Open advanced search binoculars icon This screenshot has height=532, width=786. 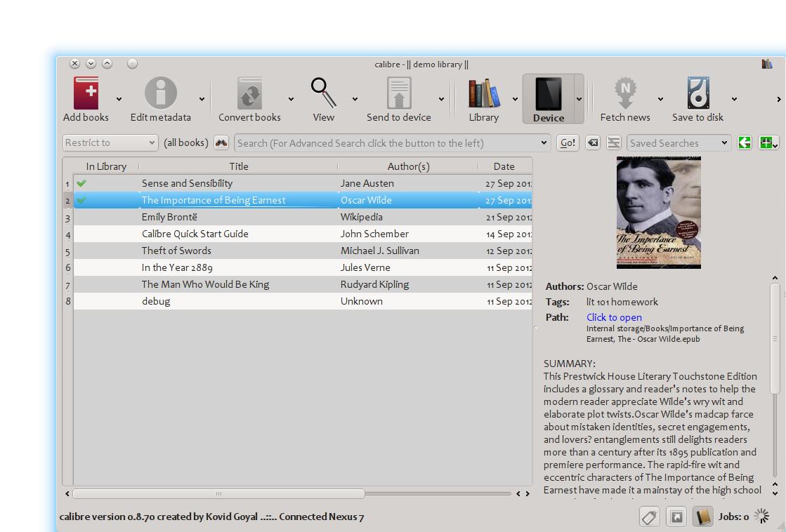pyautogui.click(x=221, y=142)
